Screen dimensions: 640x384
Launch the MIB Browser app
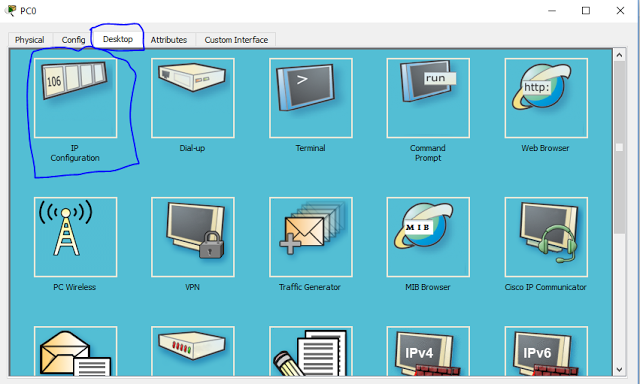pos(428,237)
